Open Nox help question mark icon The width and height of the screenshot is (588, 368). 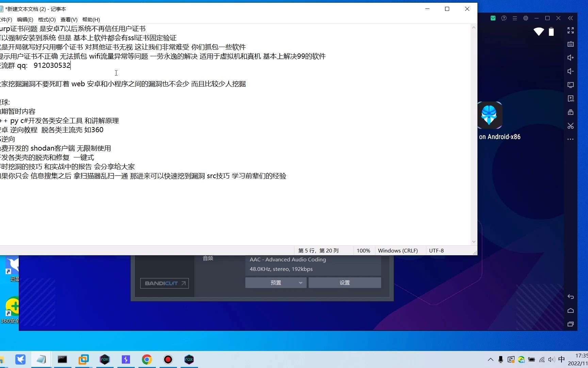504,18
